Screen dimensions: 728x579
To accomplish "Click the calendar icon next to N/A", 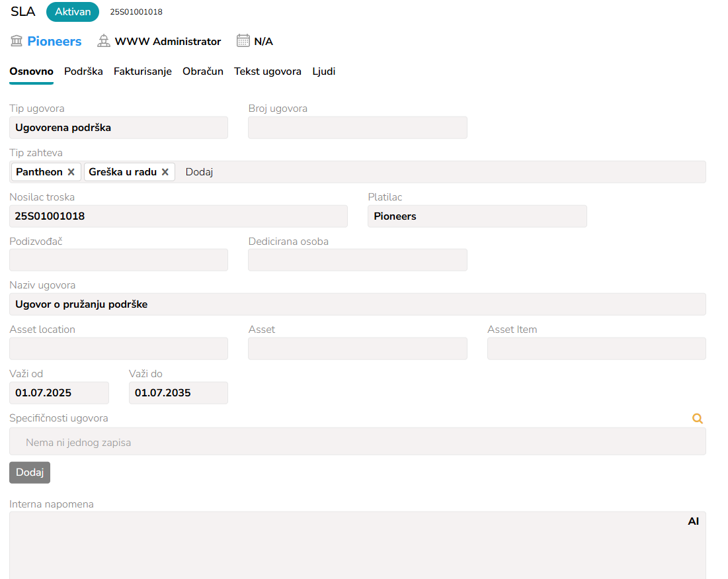I will tap(243, 41).
